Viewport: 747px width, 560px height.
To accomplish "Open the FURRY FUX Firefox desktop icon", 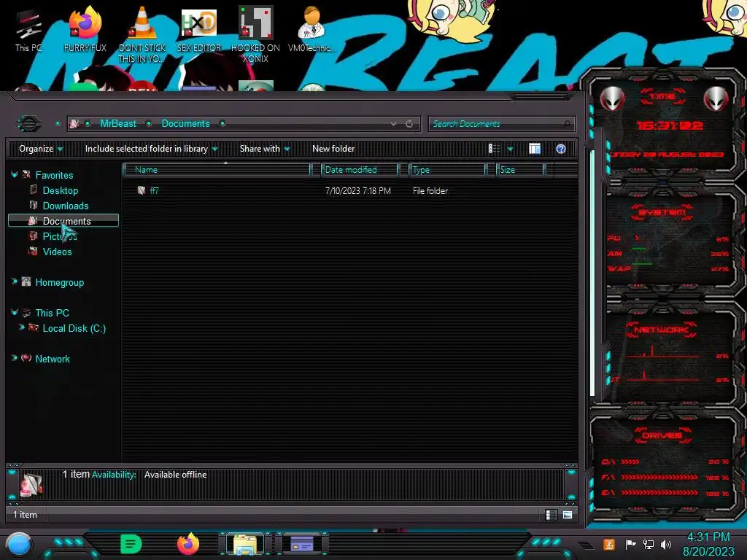I will (x=85, y=29).
